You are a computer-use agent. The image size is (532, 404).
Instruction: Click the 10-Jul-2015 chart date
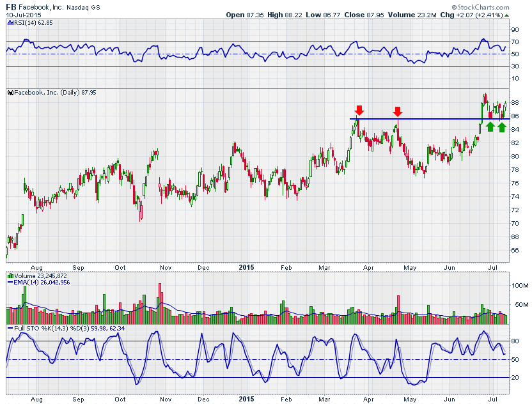(24, 15)
